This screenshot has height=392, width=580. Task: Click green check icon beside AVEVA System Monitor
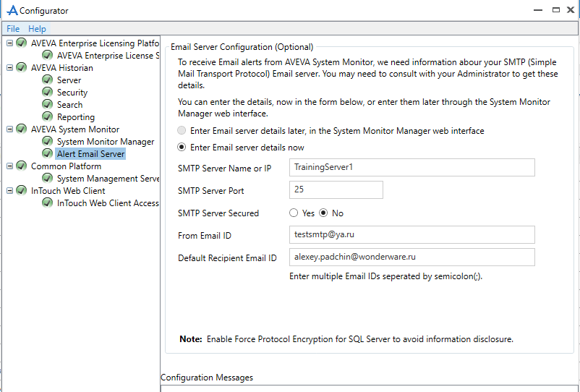click(x=22, y=129)
